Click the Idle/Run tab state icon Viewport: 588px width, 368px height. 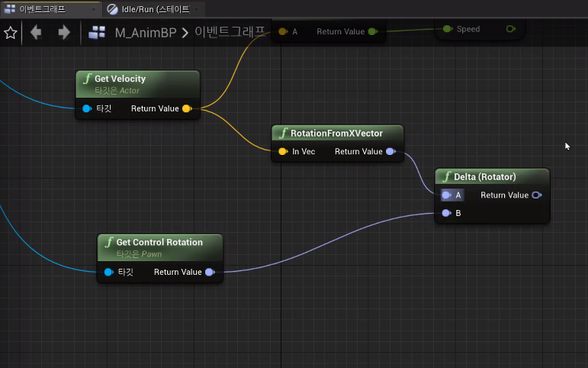pos(113,9)
